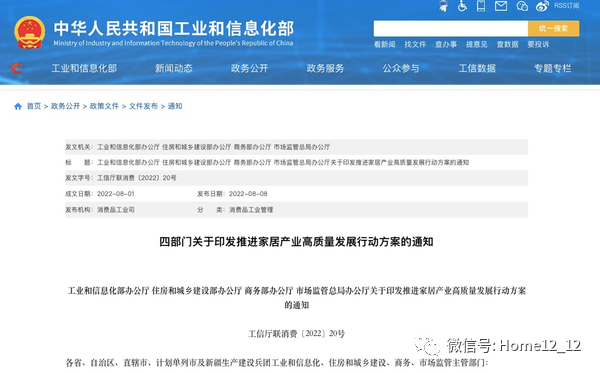Viewport: 600px width, 373px height.
Task: Select the 发文机关 row text
Action: coord(214,147)
